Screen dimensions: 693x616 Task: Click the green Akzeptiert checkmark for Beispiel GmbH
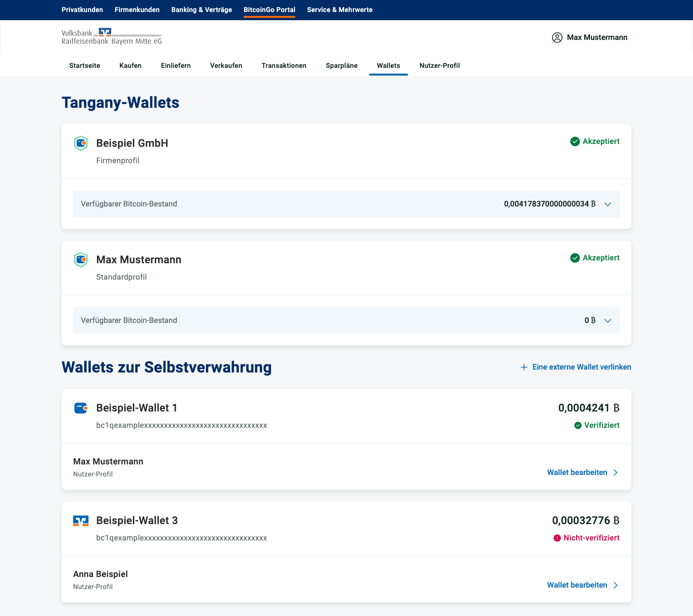575,141
